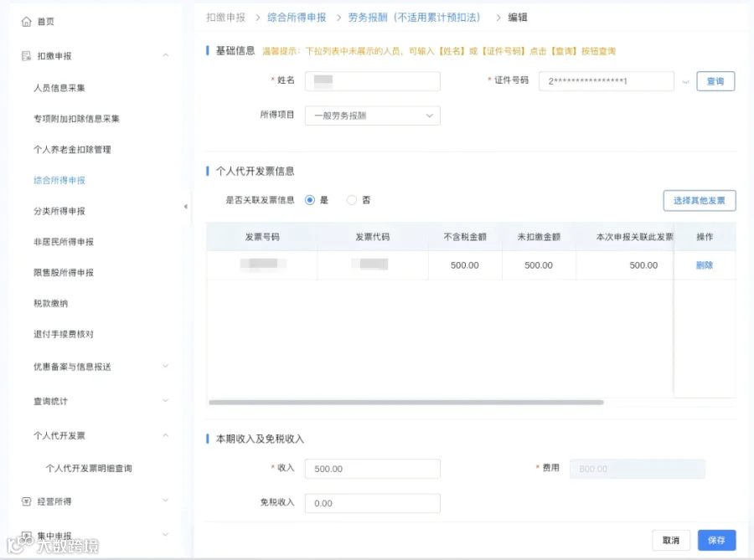
Task: Open 限售股所得申报 menu item
Action: pos(64,272)
